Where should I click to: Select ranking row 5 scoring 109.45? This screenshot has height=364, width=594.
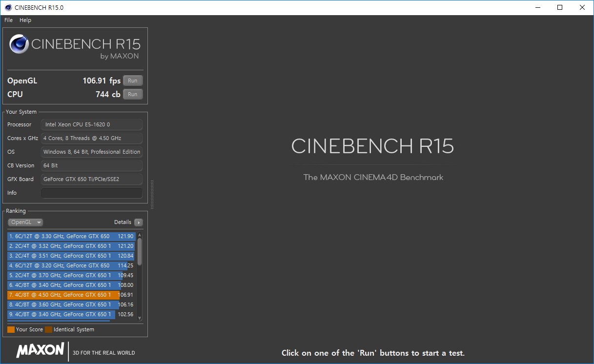pyautogui.click(x=71, y=275)
